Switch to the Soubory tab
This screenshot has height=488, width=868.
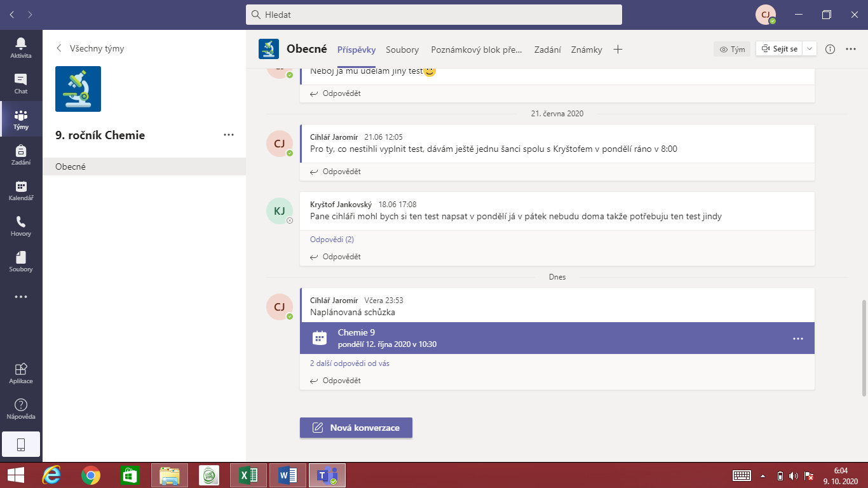click(x=402, y=50)
